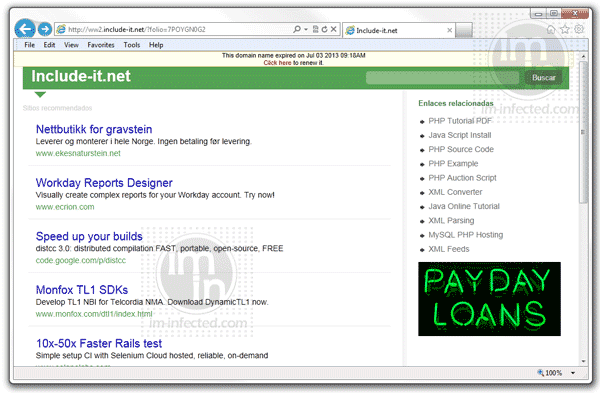Image resolution: width=600 pixels, height=393 pixels.
Task: Open 'Monfox TL1 SDKs' link
Action: (82, 290)
